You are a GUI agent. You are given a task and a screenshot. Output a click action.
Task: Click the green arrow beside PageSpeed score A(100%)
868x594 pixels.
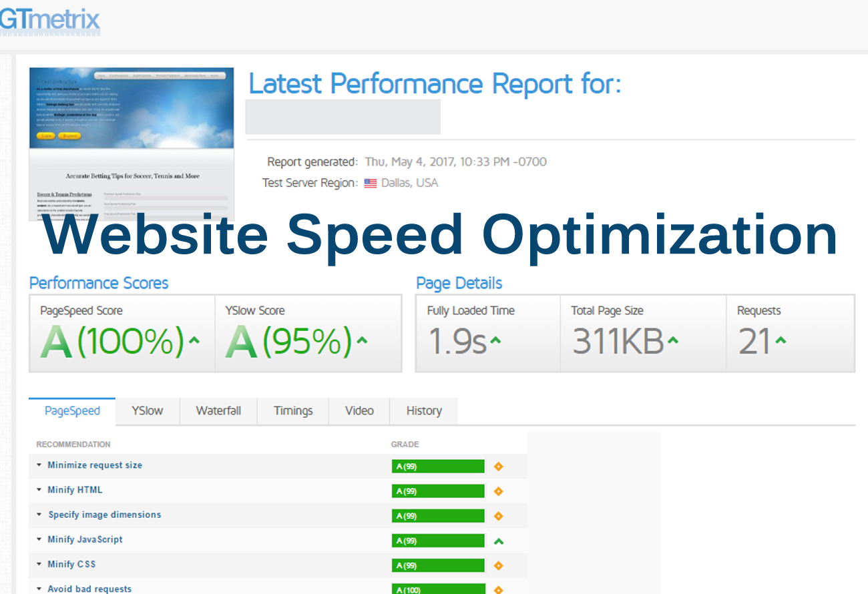pyautogui.click(x=194, y=340)
